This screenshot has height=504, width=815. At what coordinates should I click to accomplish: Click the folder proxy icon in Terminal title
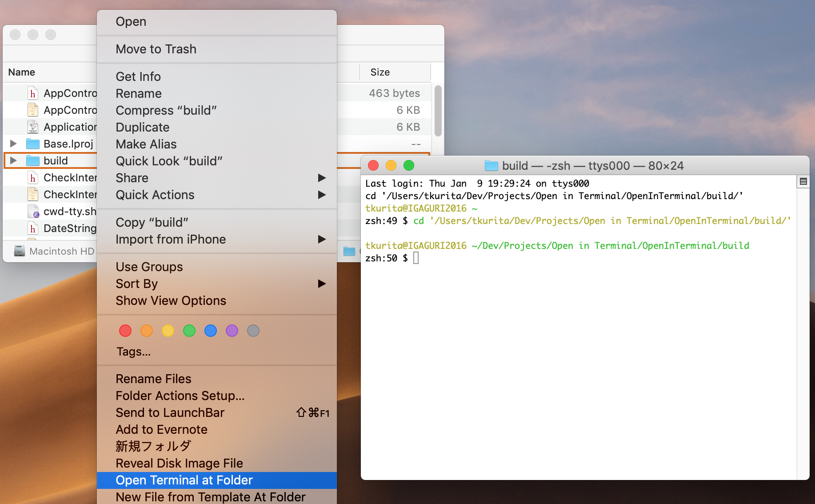coord(491,166)
